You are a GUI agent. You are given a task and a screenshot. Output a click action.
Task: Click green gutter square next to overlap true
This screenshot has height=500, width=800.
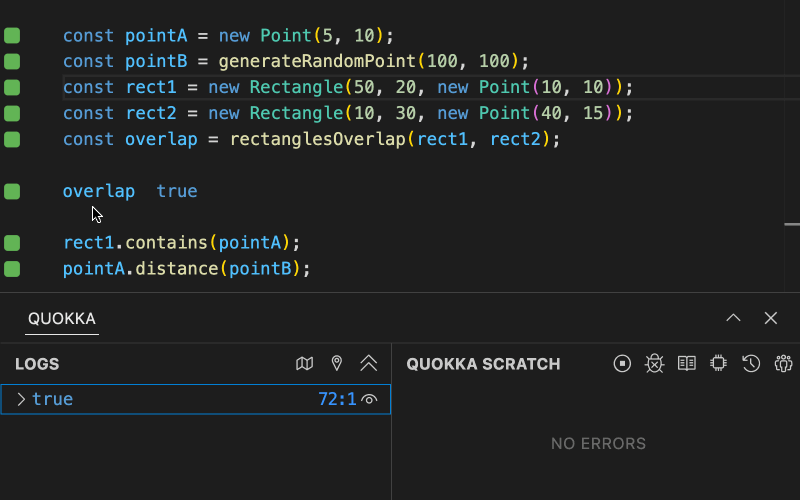coord(12,192)
